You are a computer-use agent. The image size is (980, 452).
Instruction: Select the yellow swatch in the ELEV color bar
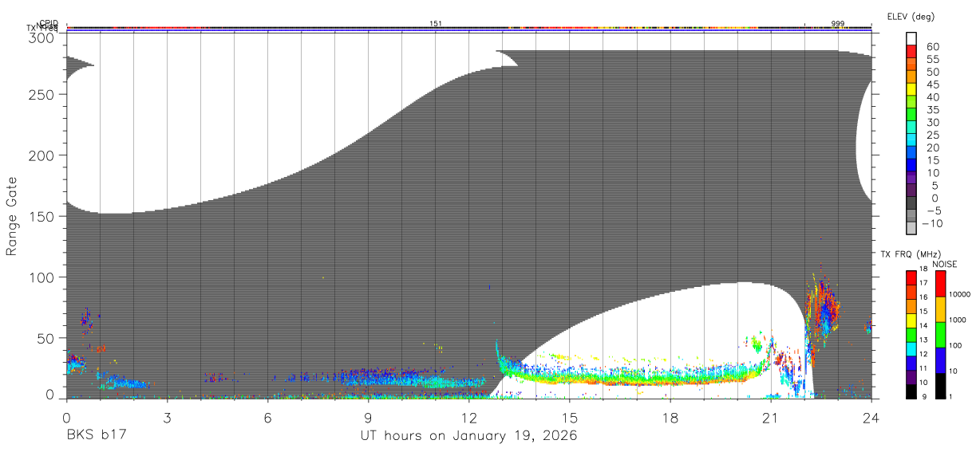click(x=911, y=89)
